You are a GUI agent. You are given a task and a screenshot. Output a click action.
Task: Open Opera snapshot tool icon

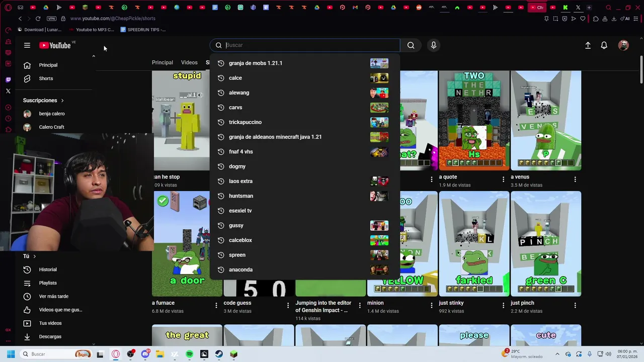click(555, 19)
